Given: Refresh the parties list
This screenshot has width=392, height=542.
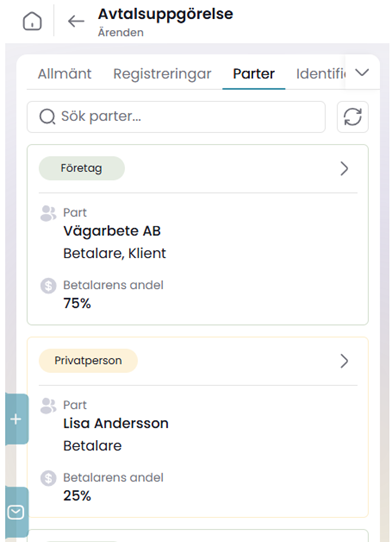Looking at the screenshot, I should point(353,117).
